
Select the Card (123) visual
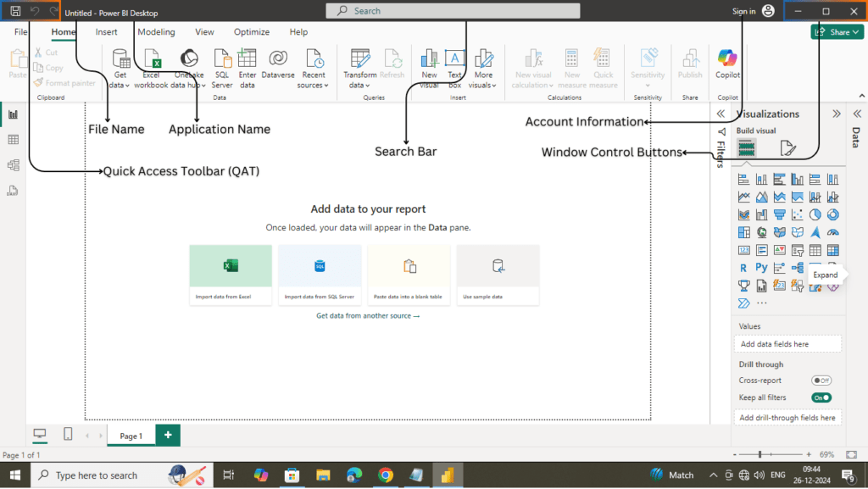coord(743,250)
